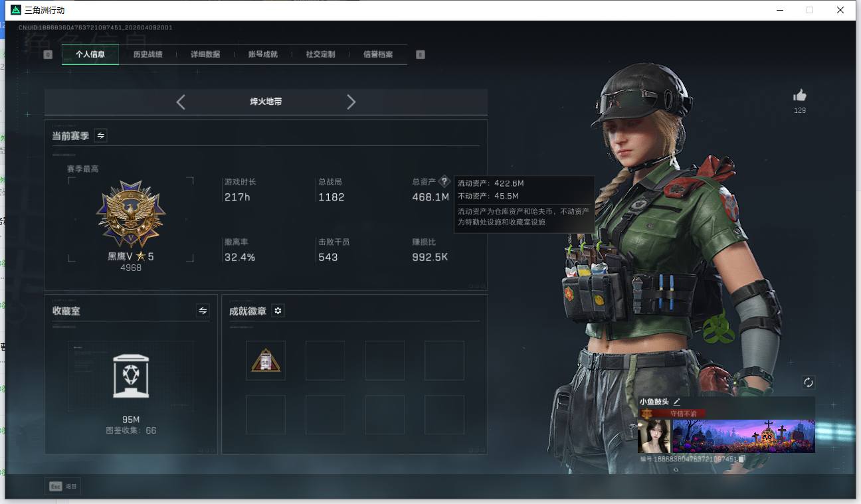Open the 账号成就 tab
This screenshot has height=504, width=861.
click(x=262, y=54)
